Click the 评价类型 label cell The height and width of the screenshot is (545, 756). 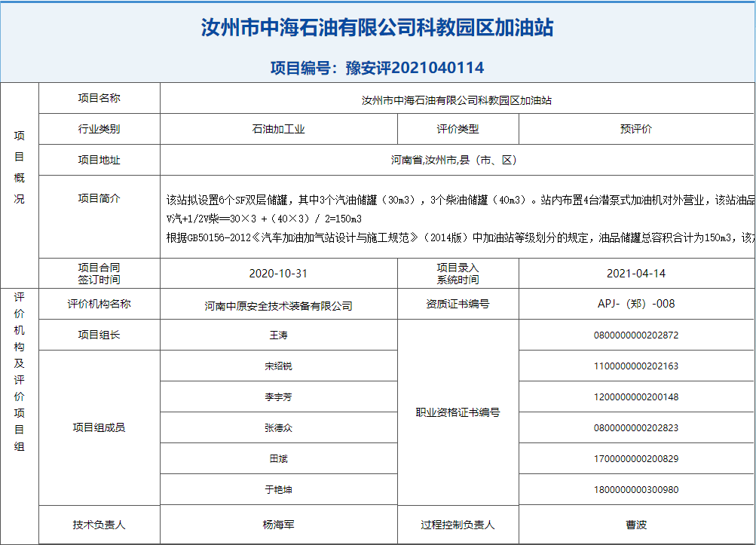click(x=458, y=129)
